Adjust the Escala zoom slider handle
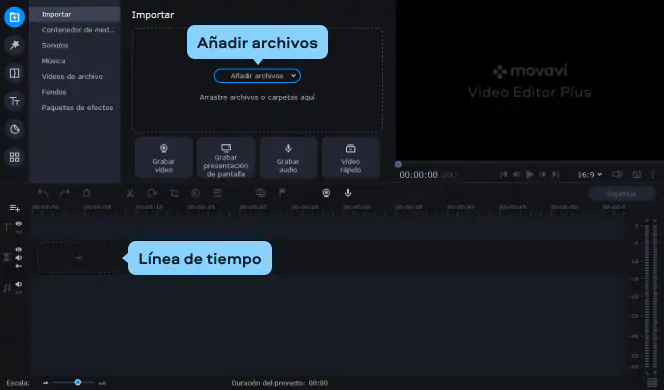This screenshot has height=390, width=664. [x=78, y=382]
